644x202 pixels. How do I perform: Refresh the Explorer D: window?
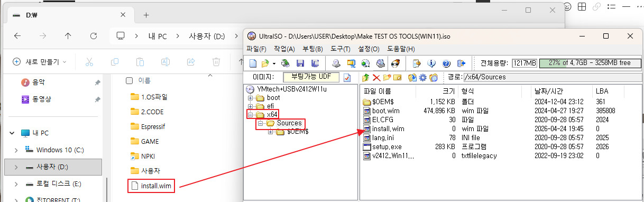(x=94, y=36)
